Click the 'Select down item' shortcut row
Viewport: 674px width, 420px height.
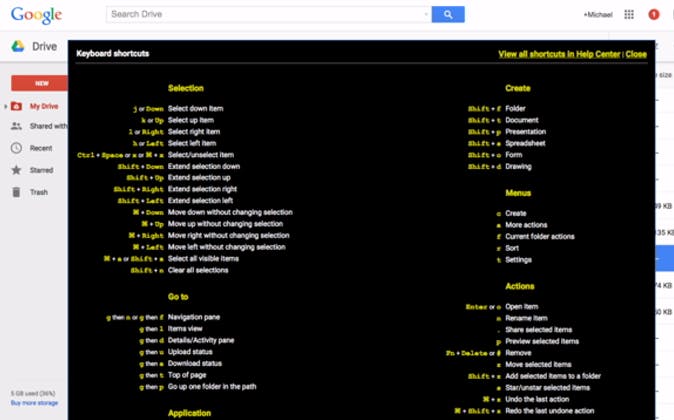(178, 109)
